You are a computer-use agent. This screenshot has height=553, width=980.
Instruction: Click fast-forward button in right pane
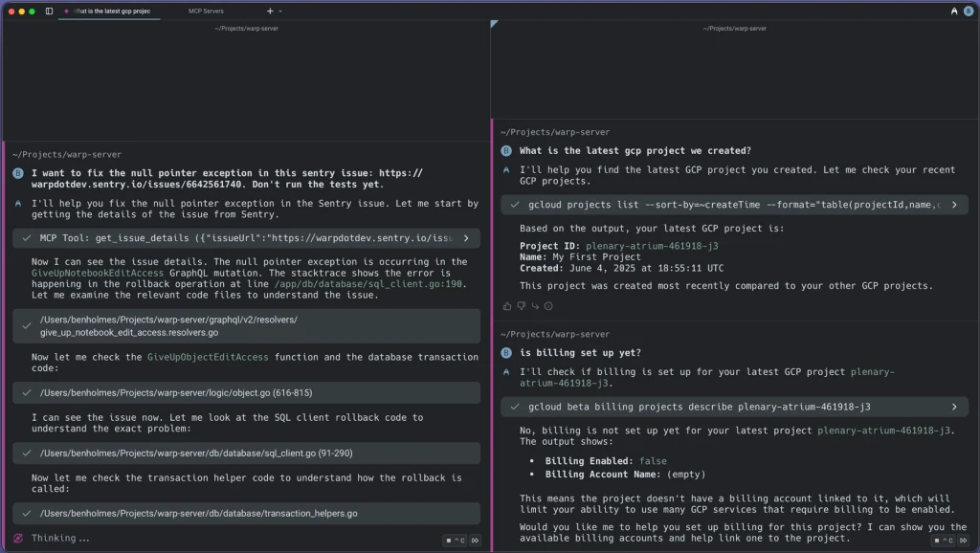coord(963,540)
